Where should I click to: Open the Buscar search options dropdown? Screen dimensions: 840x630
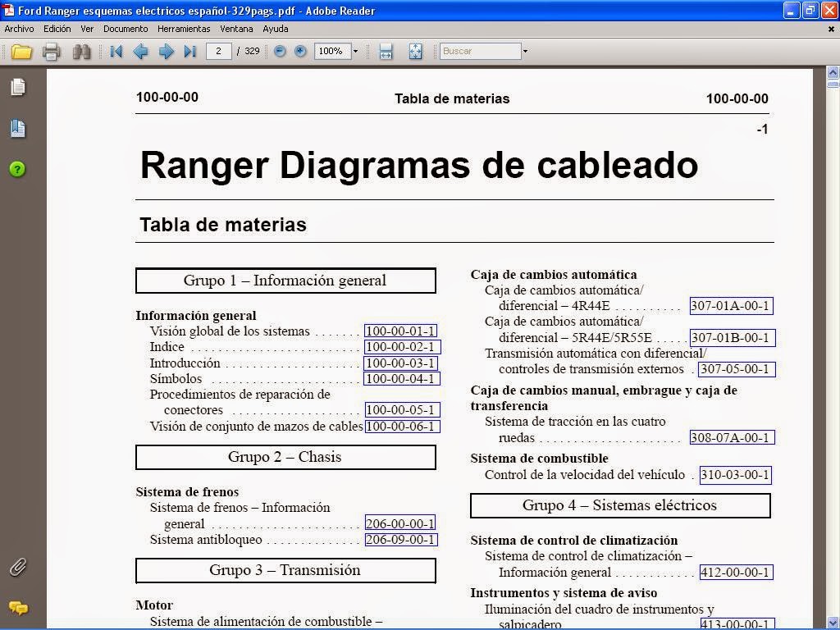pyautogui.click(x=525, y=52)
